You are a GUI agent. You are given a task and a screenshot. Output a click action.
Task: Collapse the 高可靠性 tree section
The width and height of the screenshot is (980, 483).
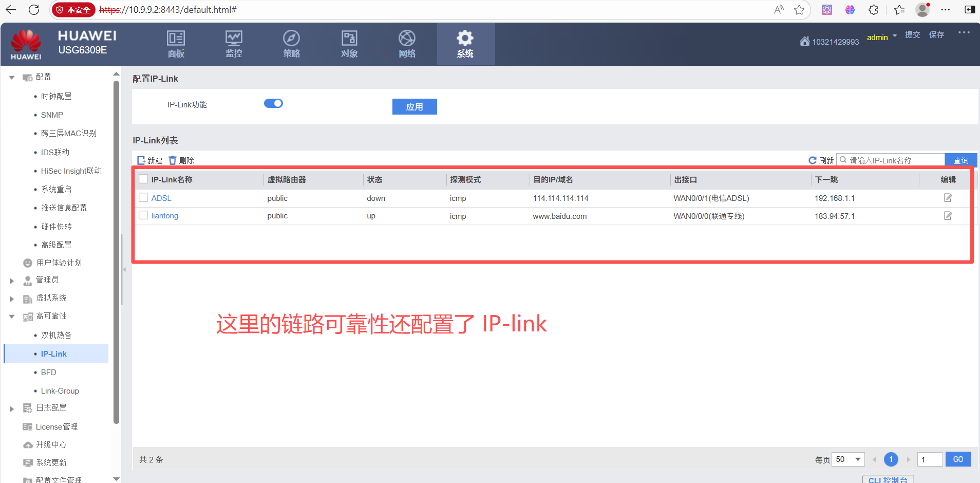click(12, 317)
